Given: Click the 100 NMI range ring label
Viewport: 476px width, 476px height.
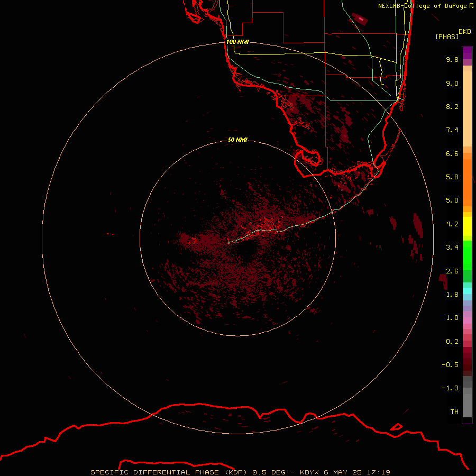Looking at the screenshot, I should [x=237, y=42].
